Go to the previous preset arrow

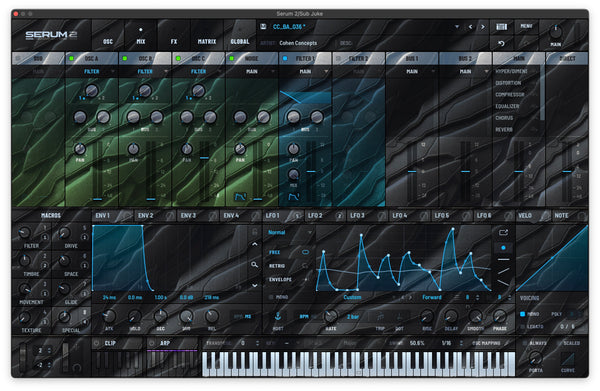[470, 27]
